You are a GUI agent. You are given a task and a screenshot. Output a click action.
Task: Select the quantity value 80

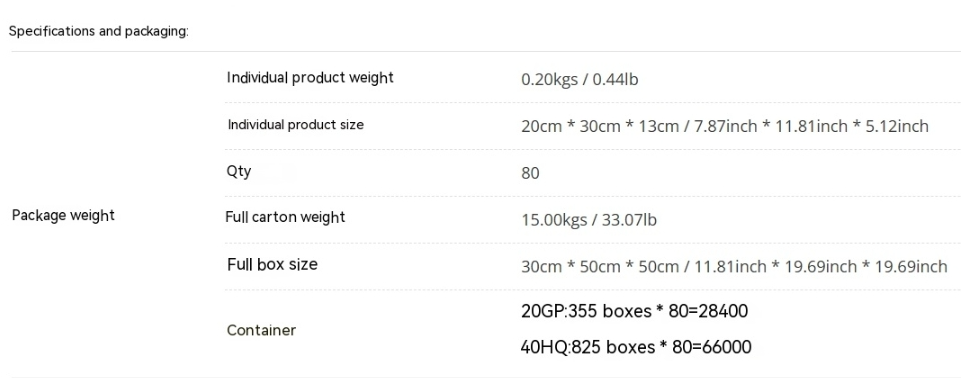coord(531,173)
